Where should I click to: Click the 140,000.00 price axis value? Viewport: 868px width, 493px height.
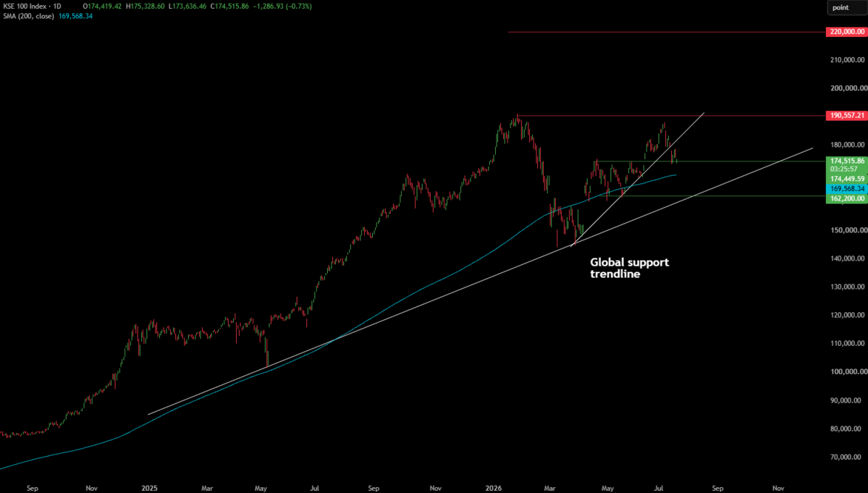[848, 258]
